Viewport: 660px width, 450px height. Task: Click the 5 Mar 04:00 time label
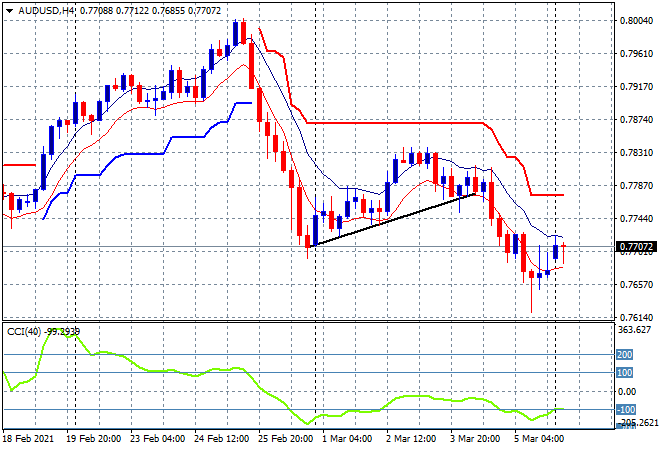coord(539,439)
